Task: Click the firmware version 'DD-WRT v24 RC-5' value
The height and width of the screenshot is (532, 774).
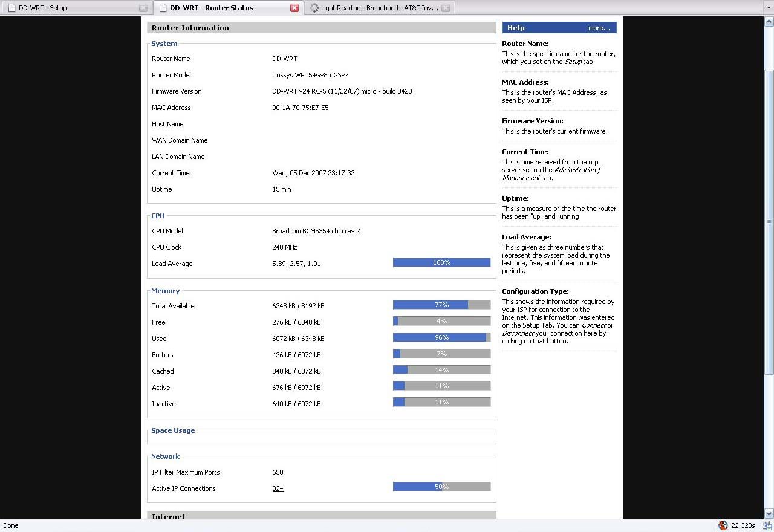Action: tap(342, 91)
